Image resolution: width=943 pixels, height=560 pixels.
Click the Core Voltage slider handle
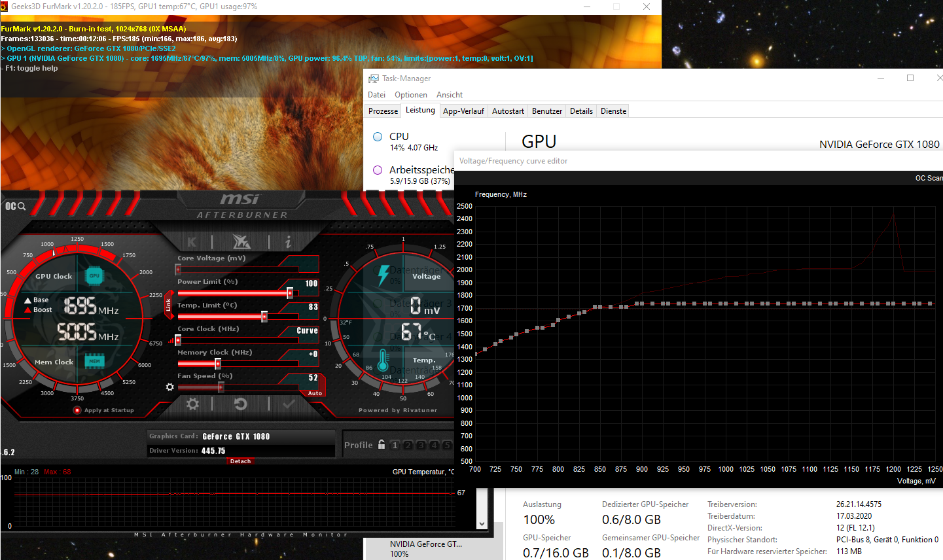coord(178,270)
